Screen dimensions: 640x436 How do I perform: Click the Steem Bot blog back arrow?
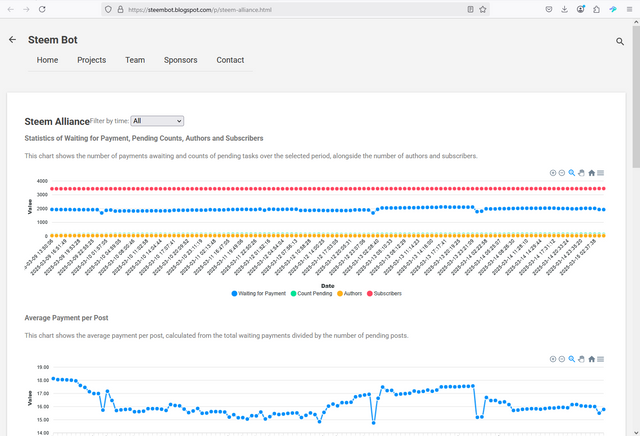[x=13, y=40]
